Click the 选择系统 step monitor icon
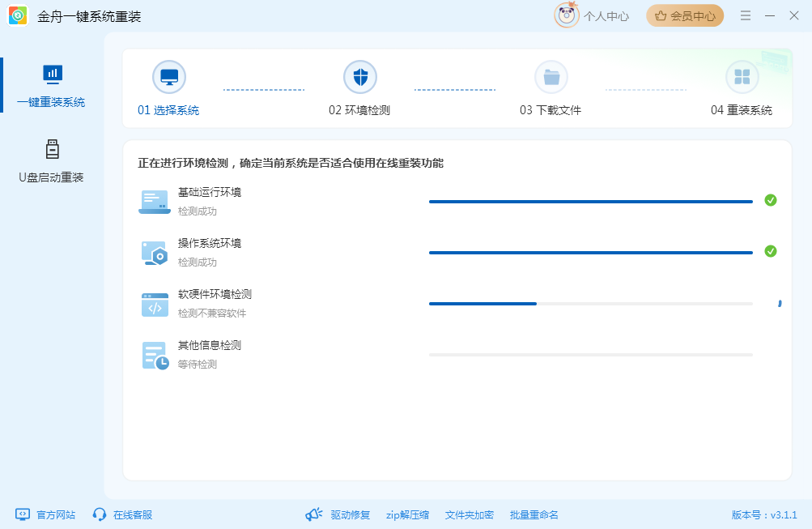The image size is (812, 529). [x=168, y=77]
